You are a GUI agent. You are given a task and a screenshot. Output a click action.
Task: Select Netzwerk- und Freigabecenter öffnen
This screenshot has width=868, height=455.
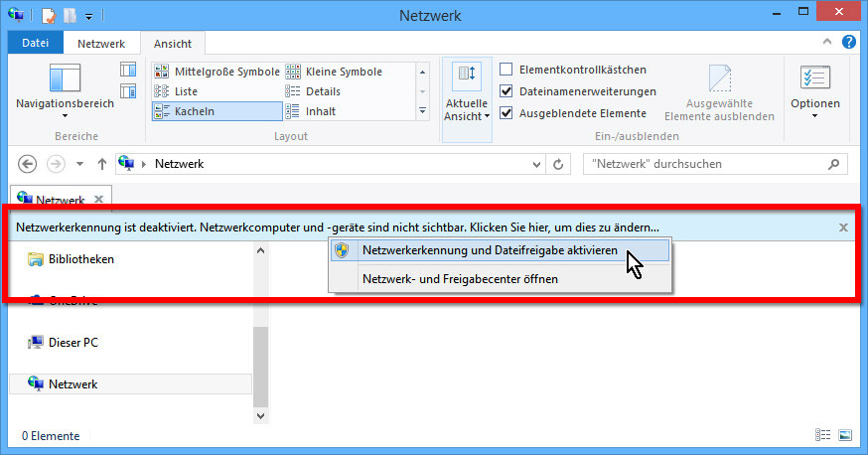460,279
